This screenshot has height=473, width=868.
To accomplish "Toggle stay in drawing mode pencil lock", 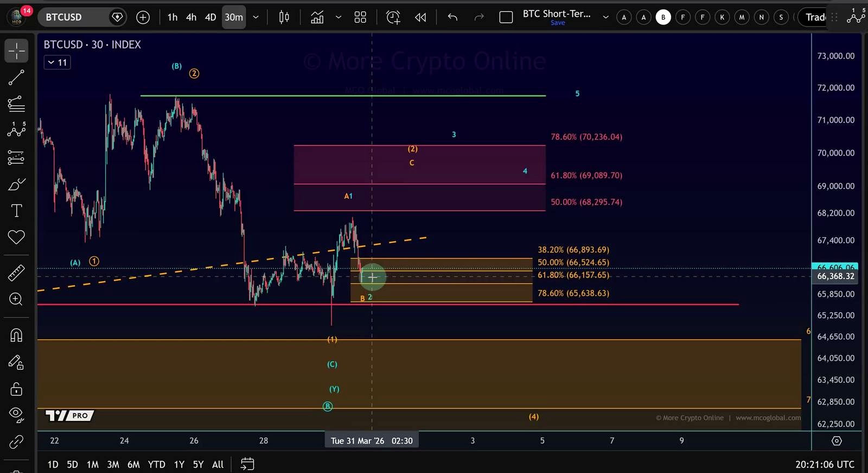I will click(16, 362).
